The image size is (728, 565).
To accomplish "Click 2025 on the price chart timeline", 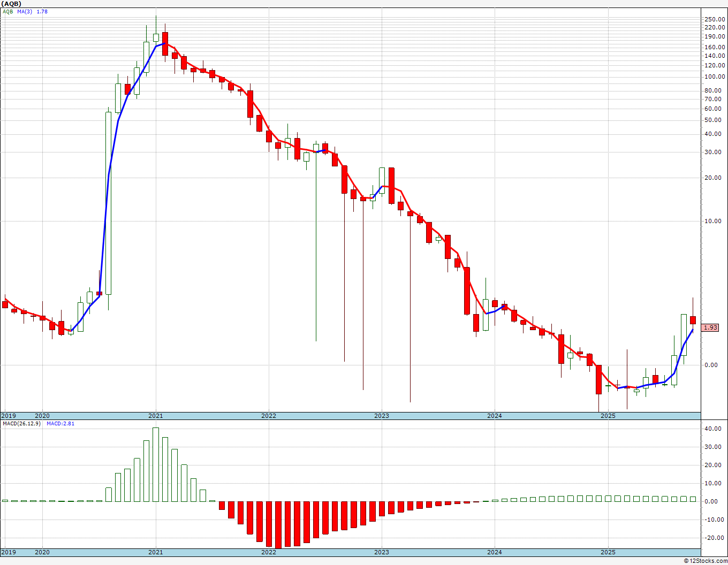I will (608, 416).
